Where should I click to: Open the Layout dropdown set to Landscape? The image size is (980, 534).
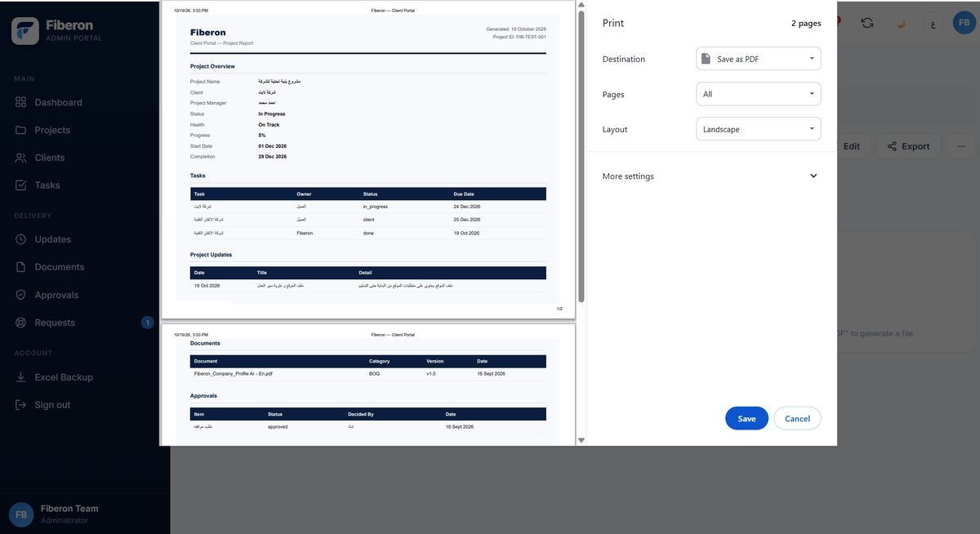pos(759,129)
